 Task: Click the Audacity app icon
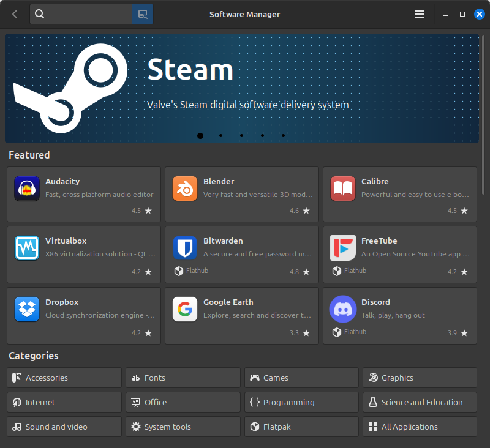27,189
